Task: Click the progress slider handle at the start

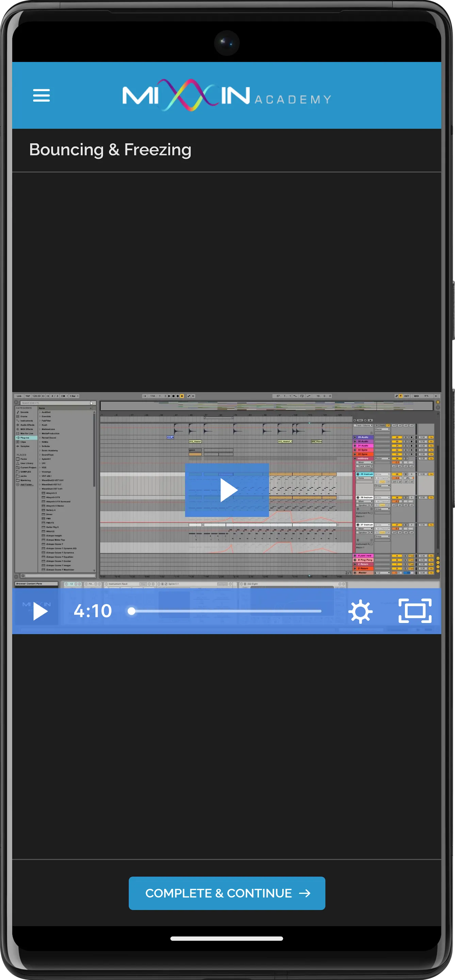Action: tap(132, 611)
